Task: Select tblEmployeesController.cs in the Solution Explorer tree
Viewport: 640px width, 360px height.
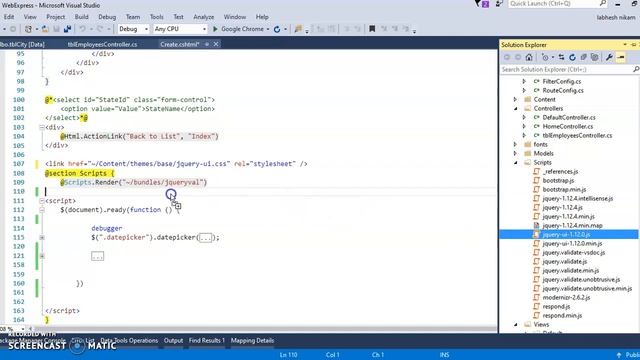Action: (577, 136)
